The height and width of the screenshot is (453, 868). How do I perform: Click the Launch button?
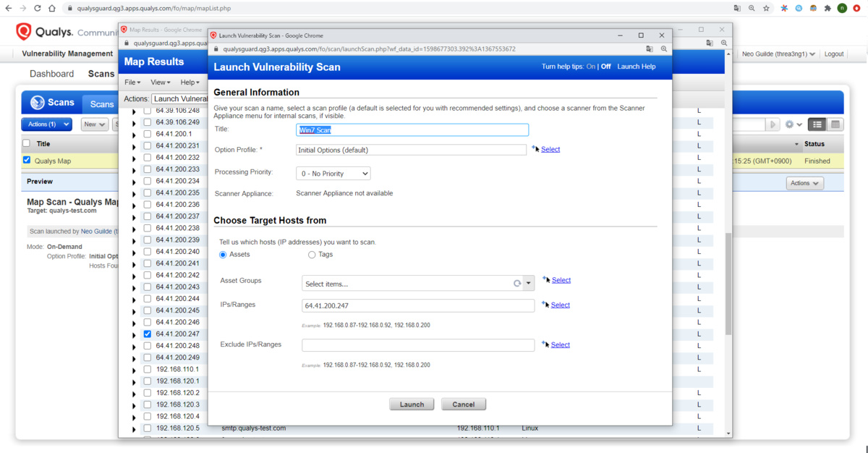(x=412, y=405)
